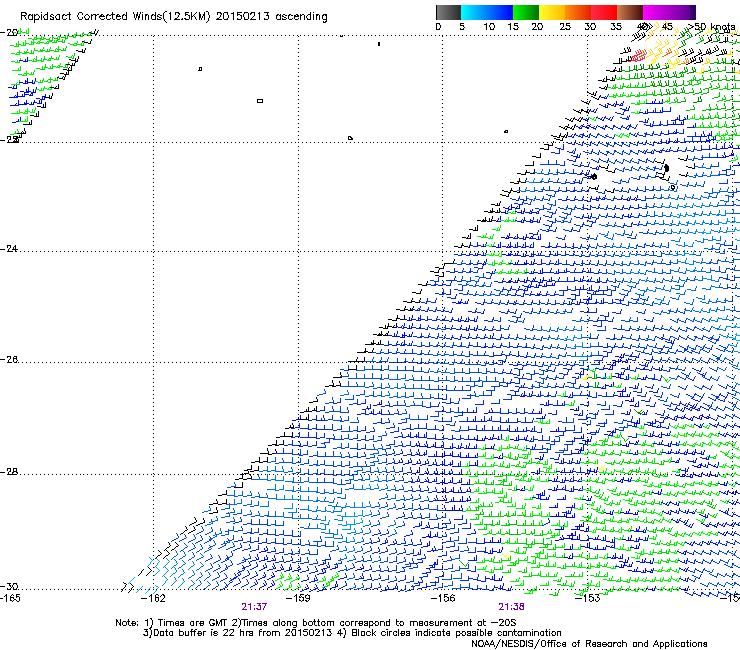Screen dimensions: 740x650
Task: Click the "NOAA/NESDIS/Office of Research and Applications" credit
Action: pos(589,644)
